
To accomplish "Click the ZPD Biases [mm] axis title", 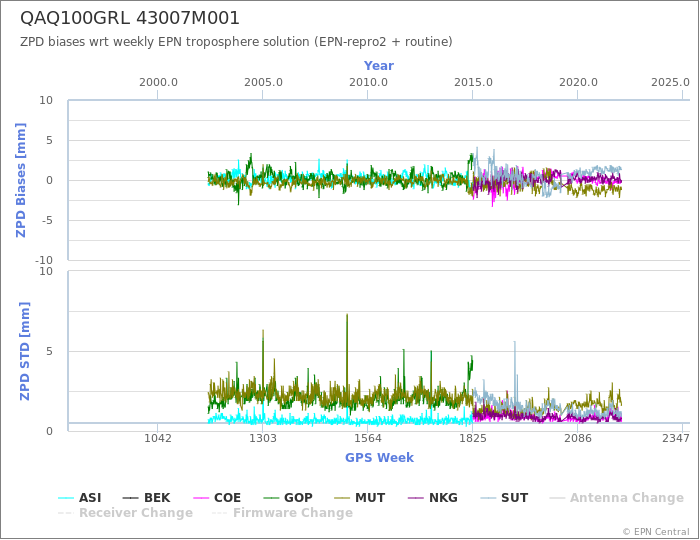I will pos(21,180).
